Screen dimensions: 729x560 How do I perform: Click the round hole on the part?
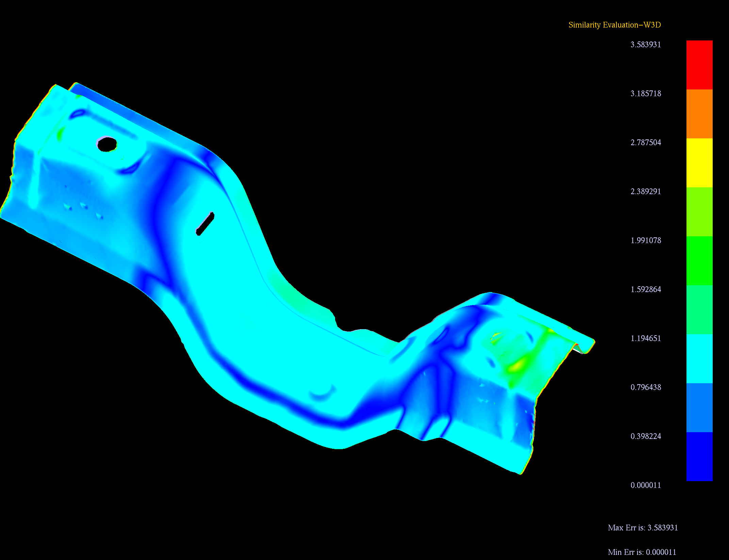[107, 144]
